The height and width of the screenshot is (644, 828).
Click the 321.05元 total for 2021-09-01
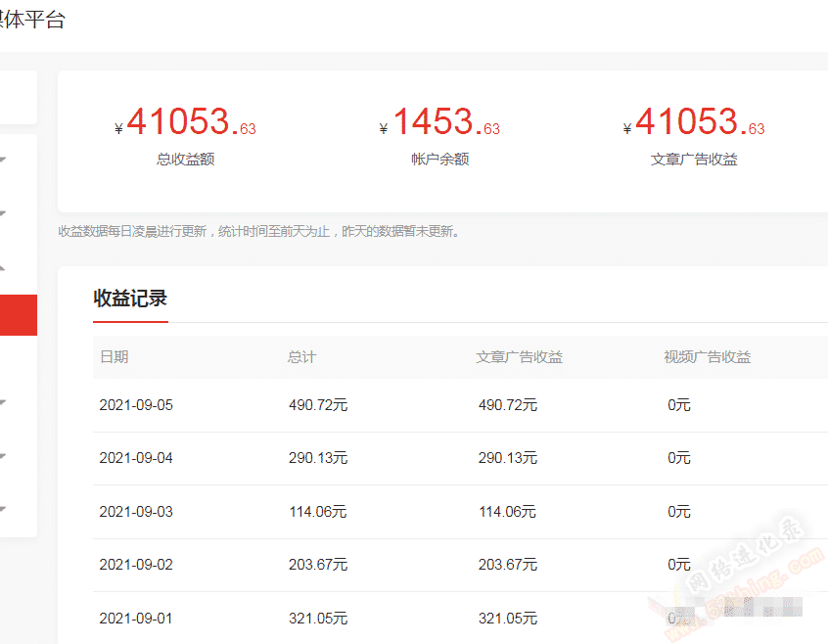click(x=318, y=619)
